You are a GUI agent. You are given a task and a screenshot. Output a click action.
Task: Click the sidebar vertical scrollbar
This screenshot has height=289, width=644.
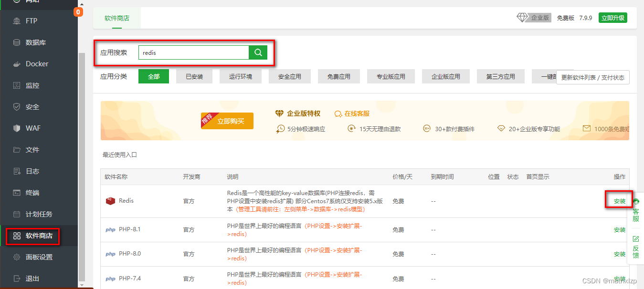point(81,166)
